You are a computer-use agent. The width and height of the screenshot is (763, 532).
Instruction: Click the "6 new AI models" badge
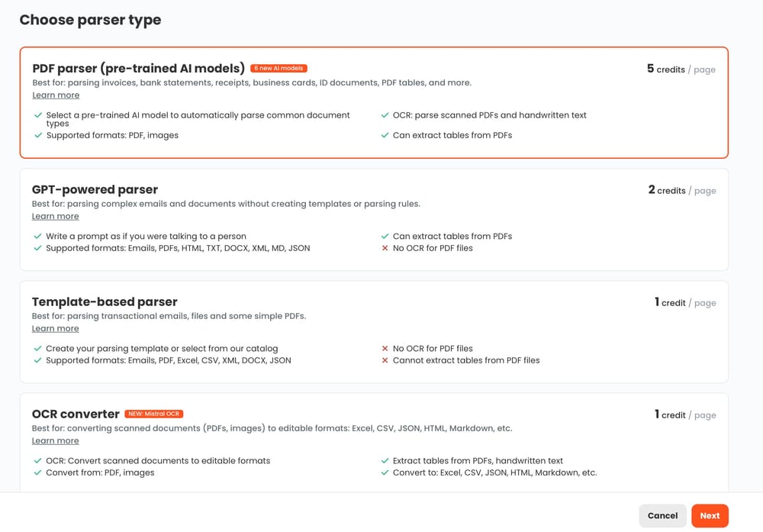click(x=278, y=67)
